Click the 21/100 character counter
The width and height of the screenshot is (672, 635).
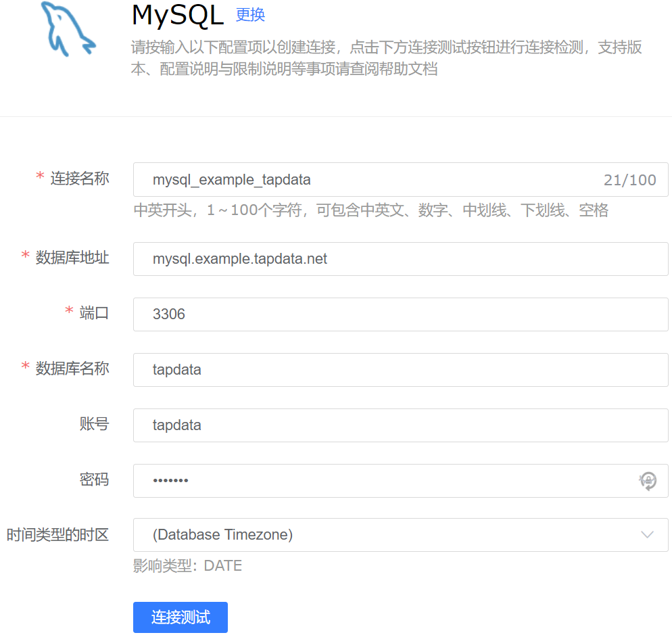[x=629, y=180]
